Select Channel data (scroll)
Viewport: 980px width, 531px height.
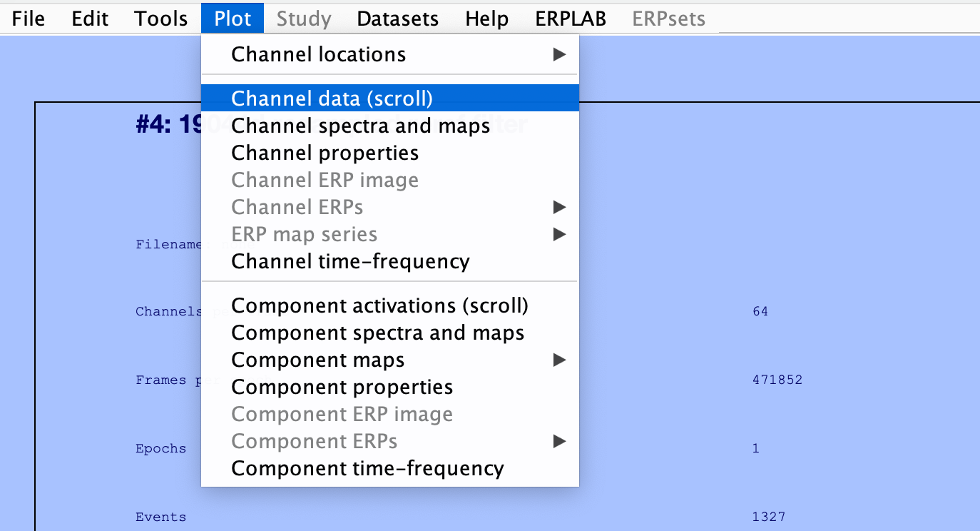coord(332,98)
